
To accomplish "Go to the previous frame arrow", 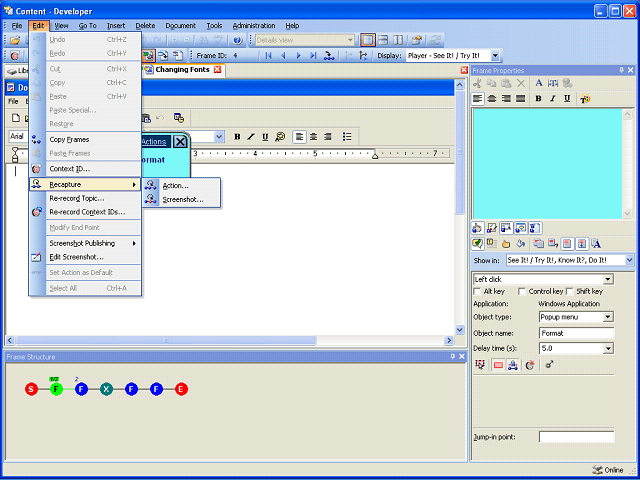I will click(x=283, y=56).
